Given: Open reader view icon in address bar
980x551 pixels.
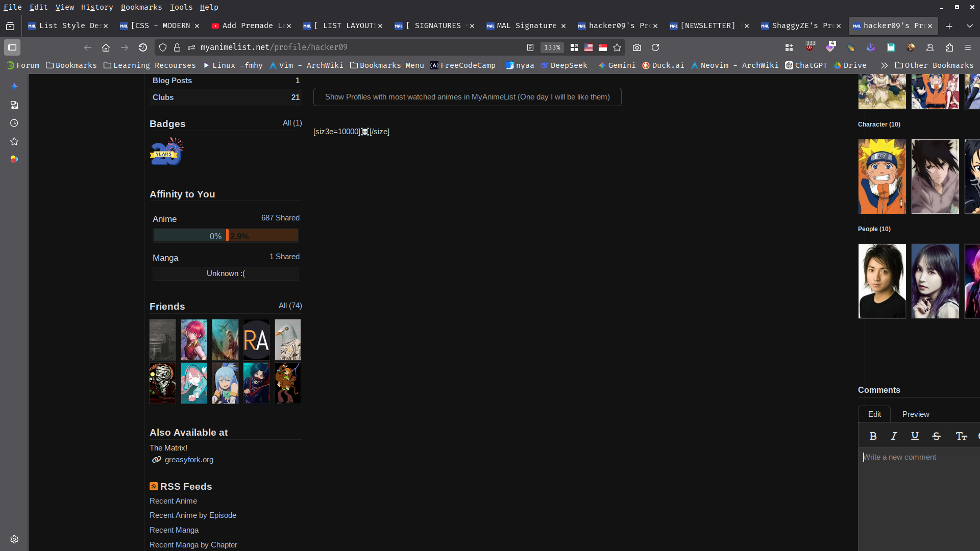Looking at the screenshot, I should click(530, 47).
